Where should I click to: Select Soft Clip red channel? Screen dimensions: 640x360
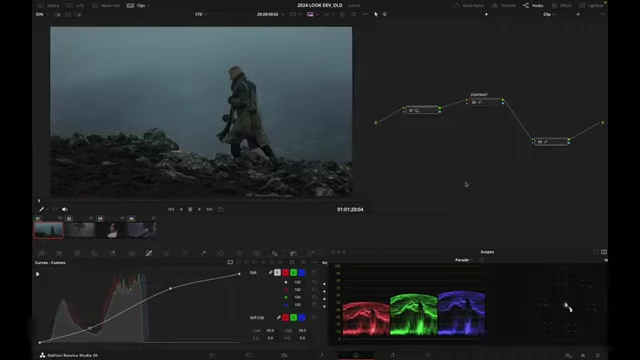286,317
